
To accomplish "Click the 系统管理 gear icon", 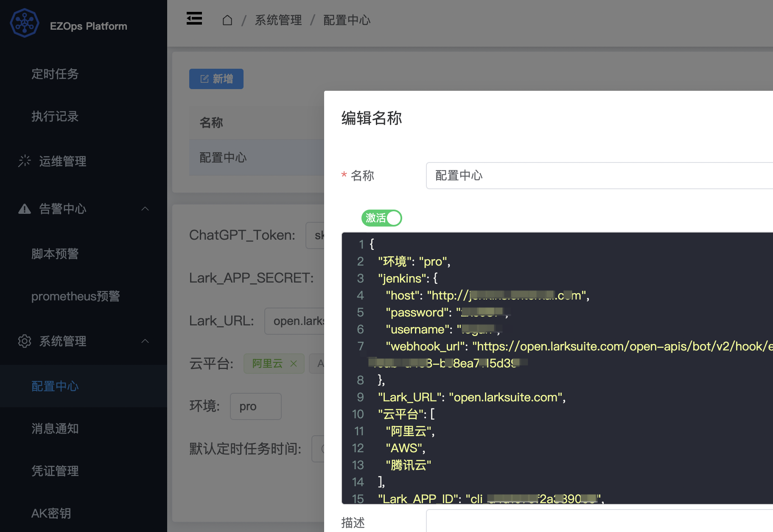I will [25, 341].
